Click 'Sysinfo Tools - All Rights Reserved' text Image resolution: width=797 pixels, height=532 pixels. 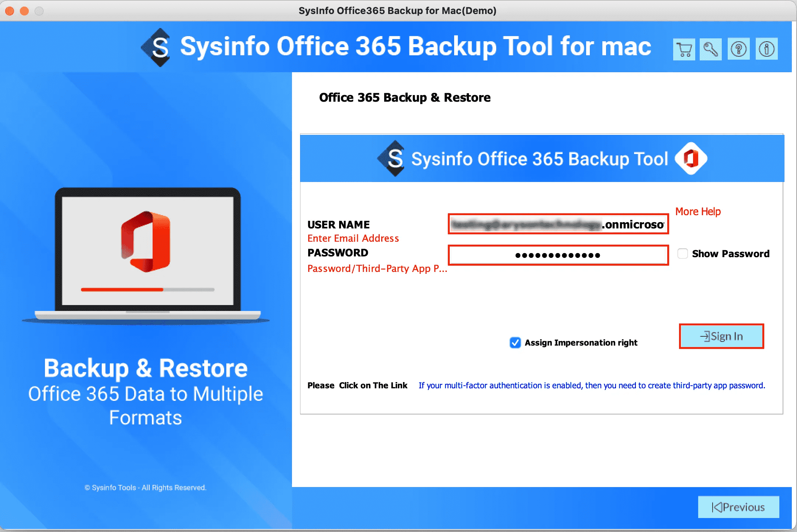pos(145,487)
